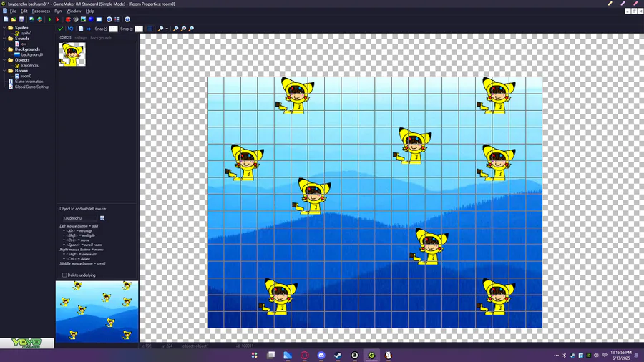Create a background with picture icon

(84, 19)
